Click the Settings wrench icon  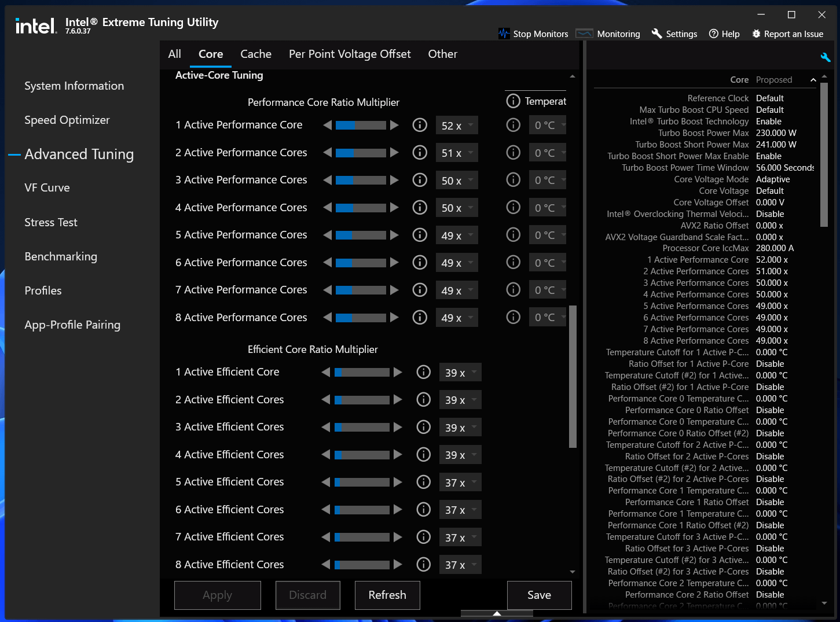click(656, 34)
